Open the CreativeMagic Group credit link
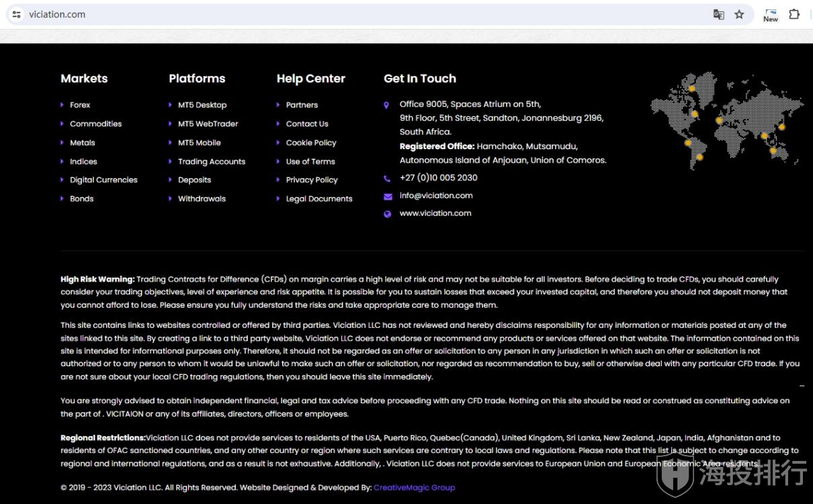813x504 pixels. tap(414, 487)
